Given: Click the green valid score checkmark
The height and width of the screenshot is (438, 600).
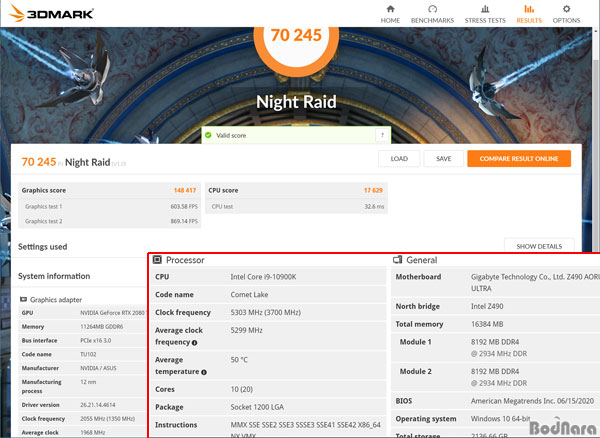Looking at the screenshot, I should (208, 135).
